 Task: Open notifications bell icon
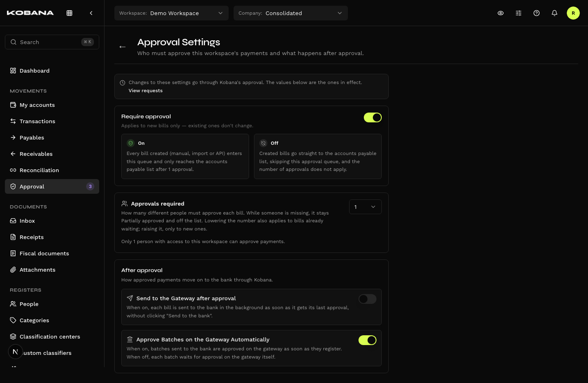(x=555, y=13)
